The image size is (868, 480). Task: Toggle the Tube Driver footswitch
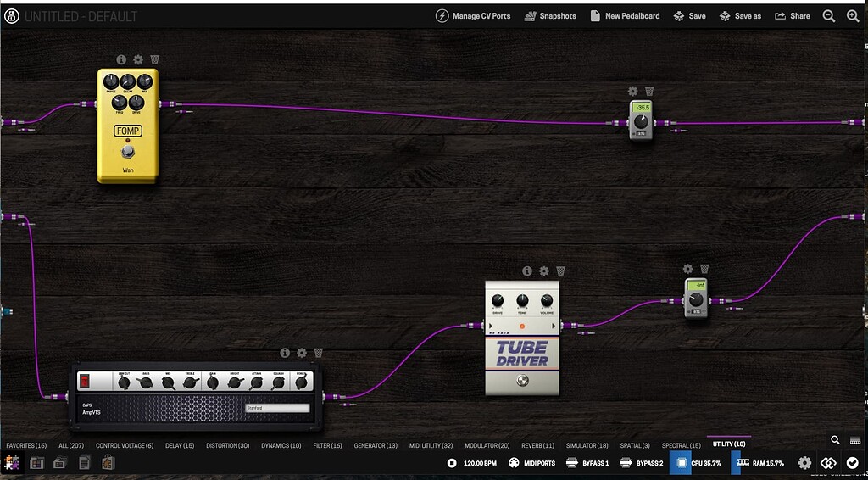click(x=521, y=380)
